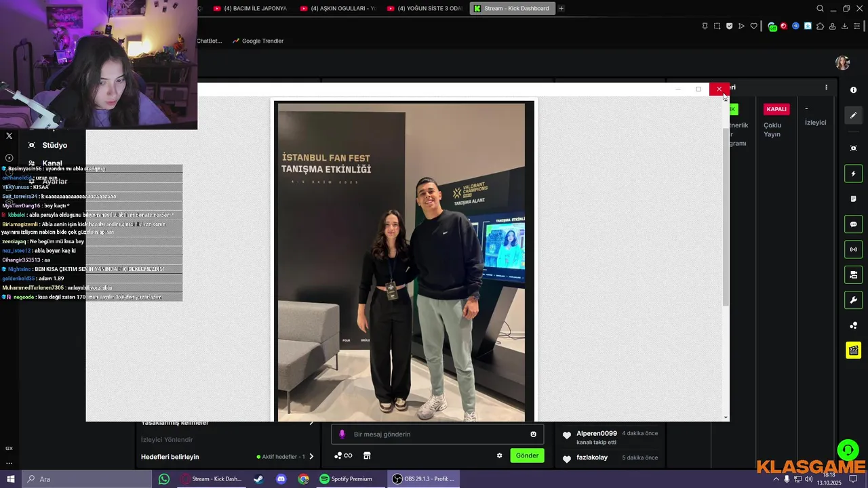Viewport: 868px width, 488px height.
Task: Click the channel points infinity icon
Action: [x=343, y=455]
